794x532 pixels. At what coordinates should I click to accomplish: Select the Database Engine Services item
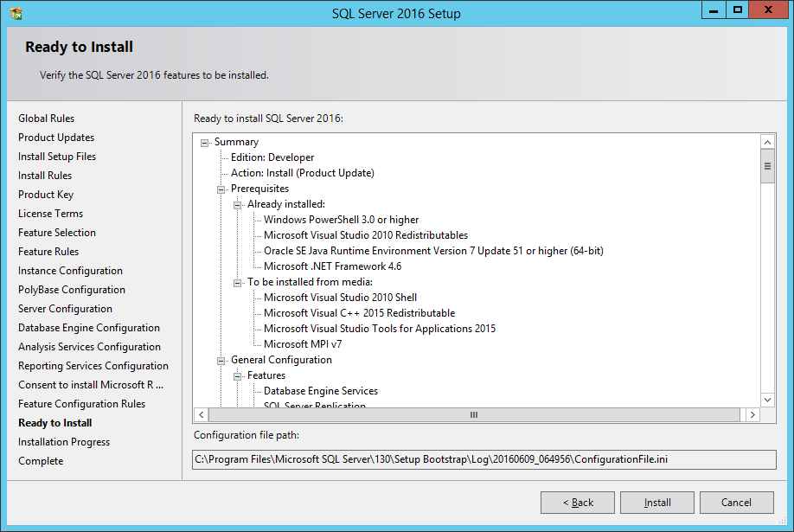coord(320,390)
